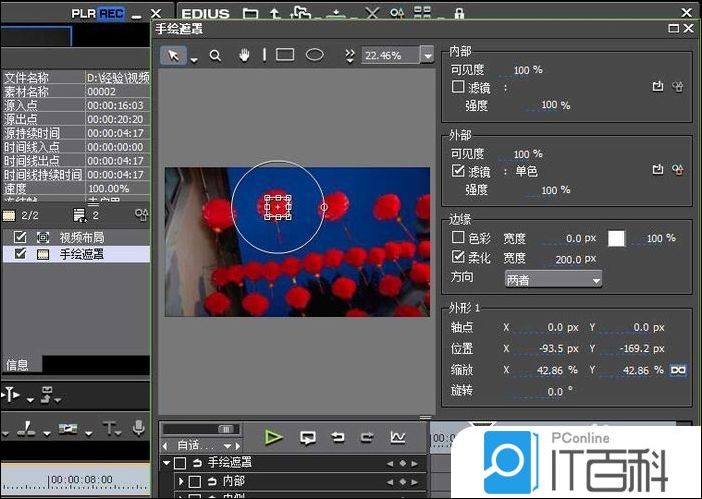This screenshot has width=702, height=499.
Task: Toggle the scale aspect ratio lock
Action: pyautogui.click(x=679, y=370)
